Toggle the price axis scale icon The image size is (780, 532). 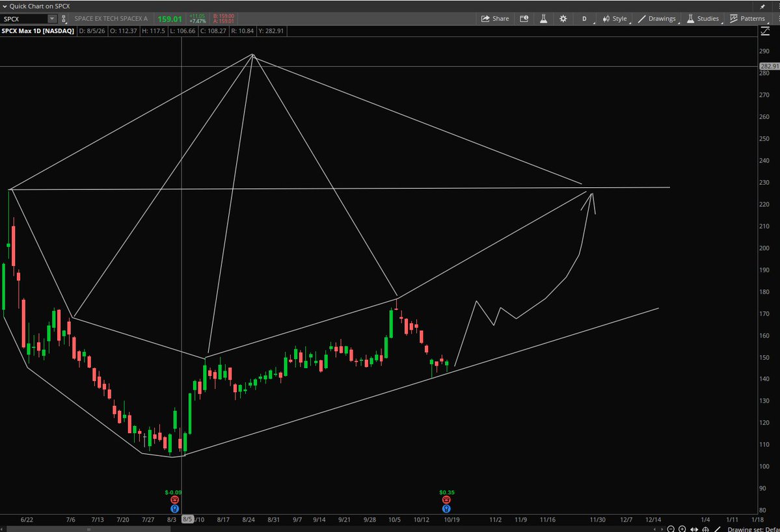[x=765, y=31]
